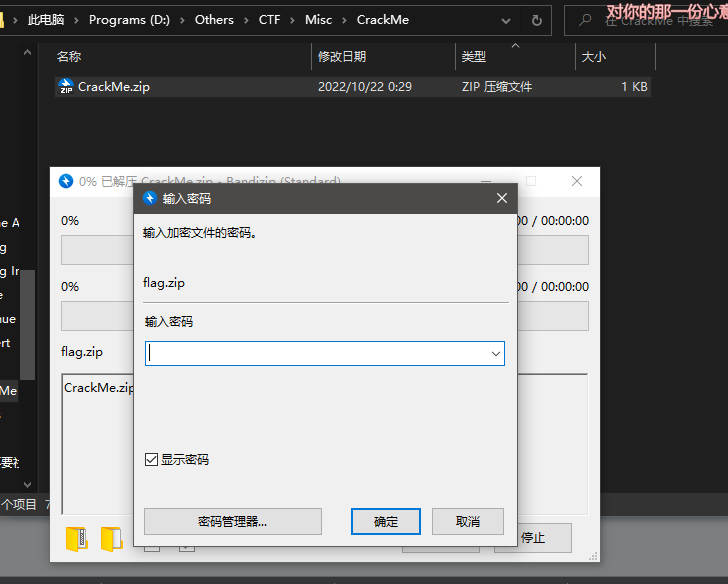Close the password input dialog
Image resolution: width=728 pixels, height=584 pixels.
[x=501, y=198]
